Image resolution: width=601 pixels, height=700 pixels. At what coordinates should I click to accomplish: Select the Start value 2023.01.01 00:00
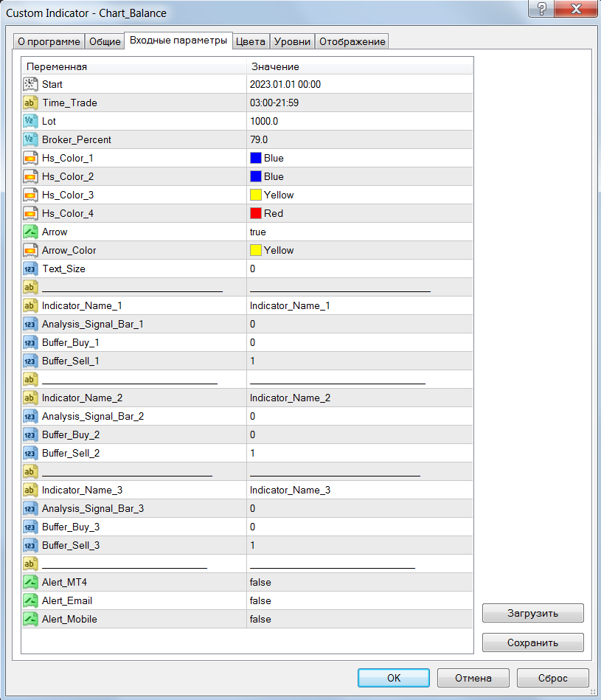coord(285,84)
